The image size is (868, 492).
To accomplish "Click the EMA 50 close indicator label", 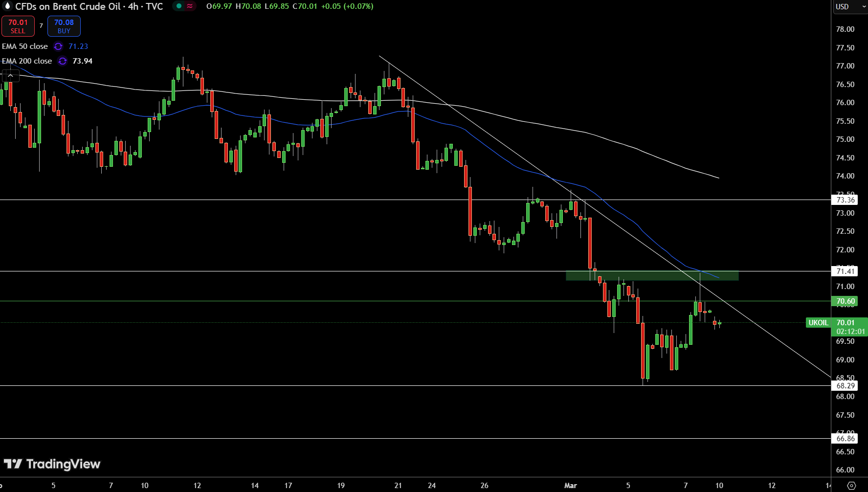I will (25, 46).
